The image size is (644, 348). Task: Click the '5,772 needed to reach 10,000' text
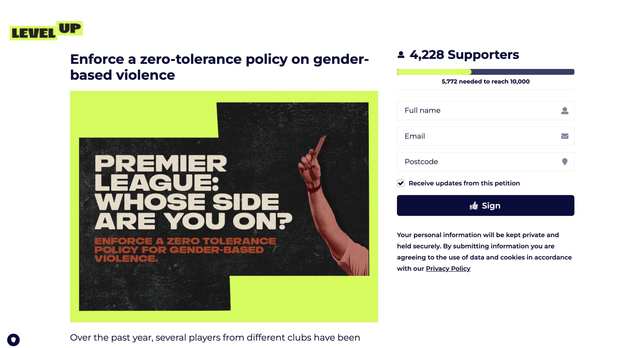point(485,82)
